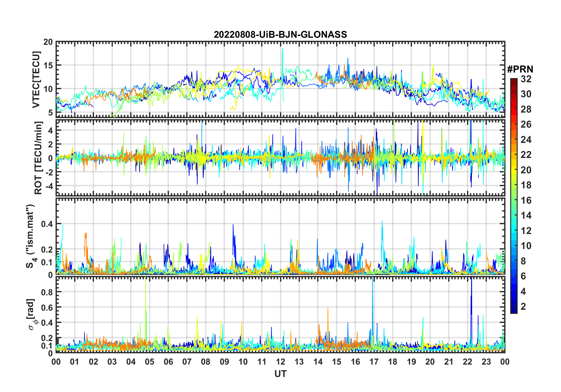Screen dimensions: 561x392
Task: Click the ROT [TECU/min] axis label
Action: coord(38,158)
